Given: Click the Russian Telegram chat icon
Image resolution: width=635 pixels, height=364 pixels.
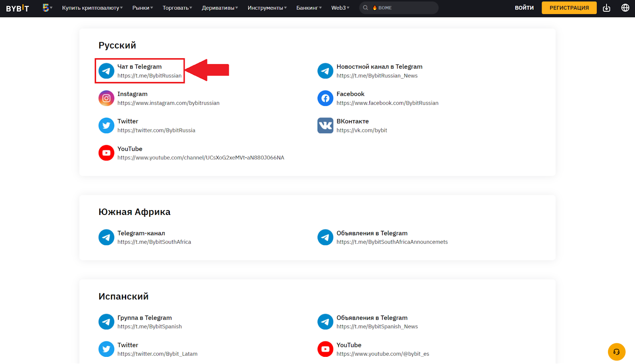Looking at the screenshot, I should click(x=106, y=71).
